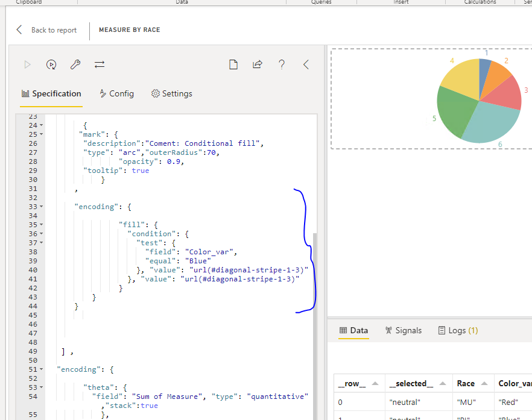Toggle the auto-apply icon

pos(51,64)
